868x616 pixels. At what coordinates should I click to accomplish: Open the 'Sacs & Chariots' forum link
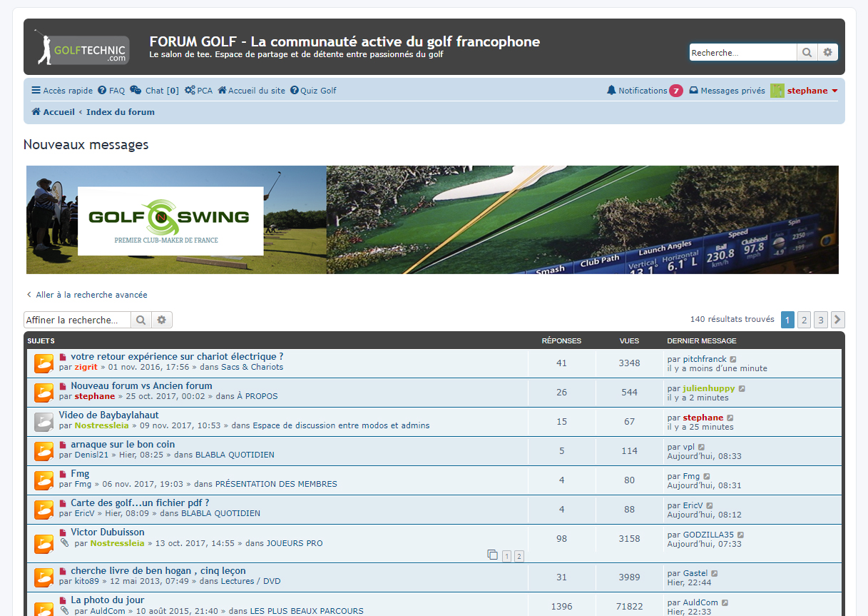click(x=252, y=368)
